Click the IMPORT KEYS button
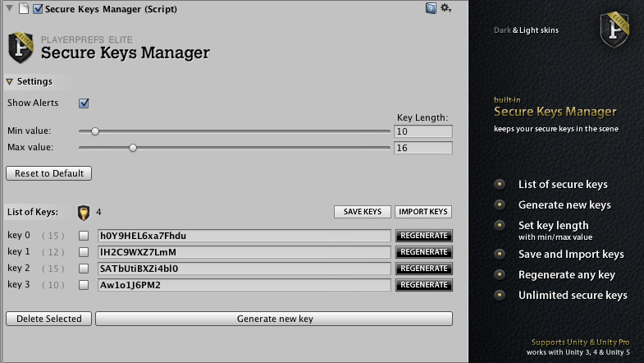 pos(423,212)
